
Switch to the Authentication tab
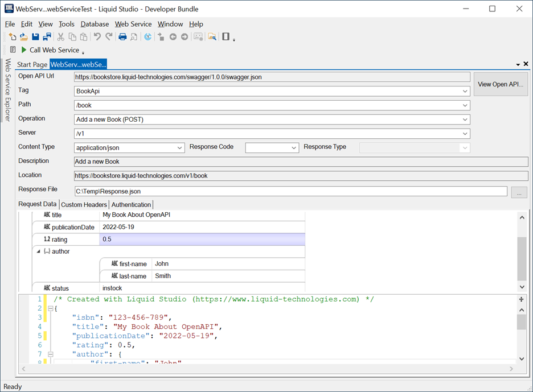click(131, 205)
